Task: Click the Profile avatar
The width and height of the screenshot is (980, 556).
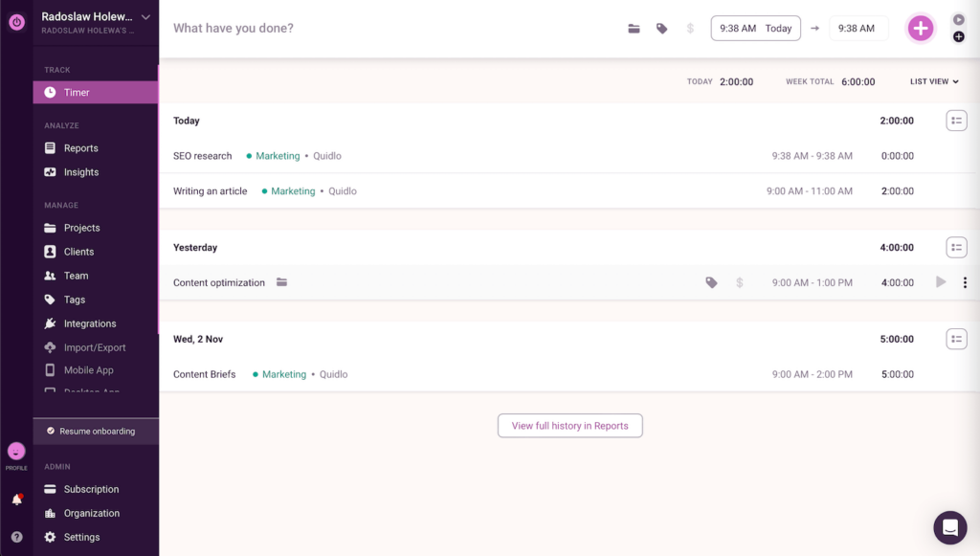Action: 16,451
